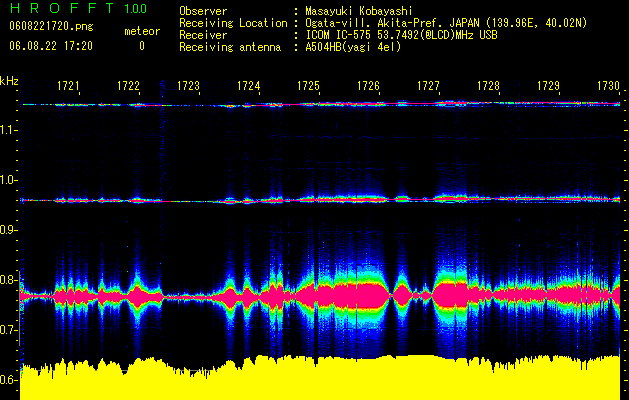Click the 1726 time marker

[x=368, y=85]
